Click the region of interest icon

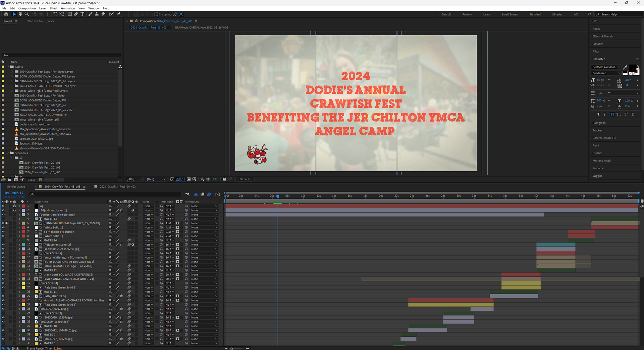(x=189, y=179)
